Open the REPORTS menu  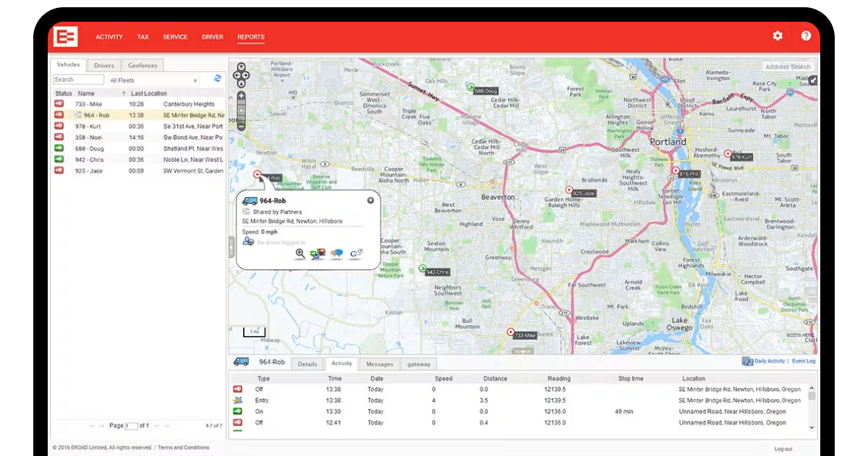tap(251, 37)
